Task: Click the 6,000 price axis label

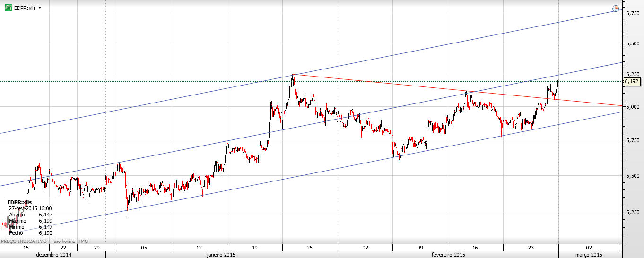Action: (632, 107)
